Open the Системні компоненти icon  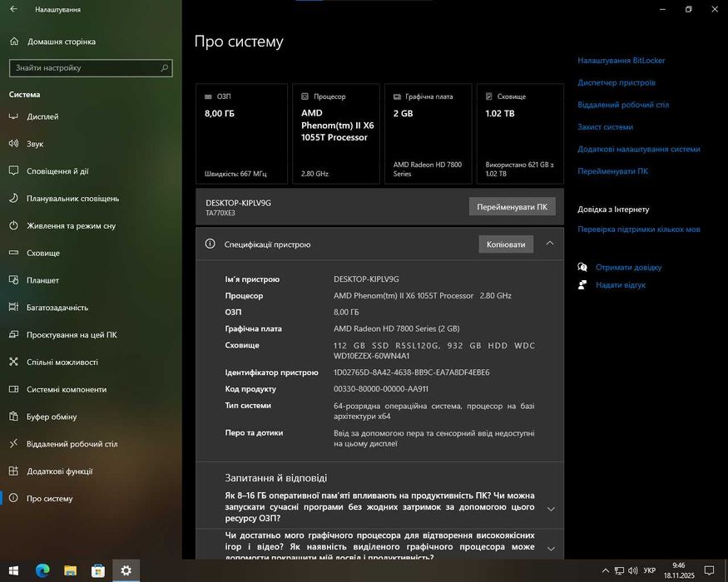13,389
